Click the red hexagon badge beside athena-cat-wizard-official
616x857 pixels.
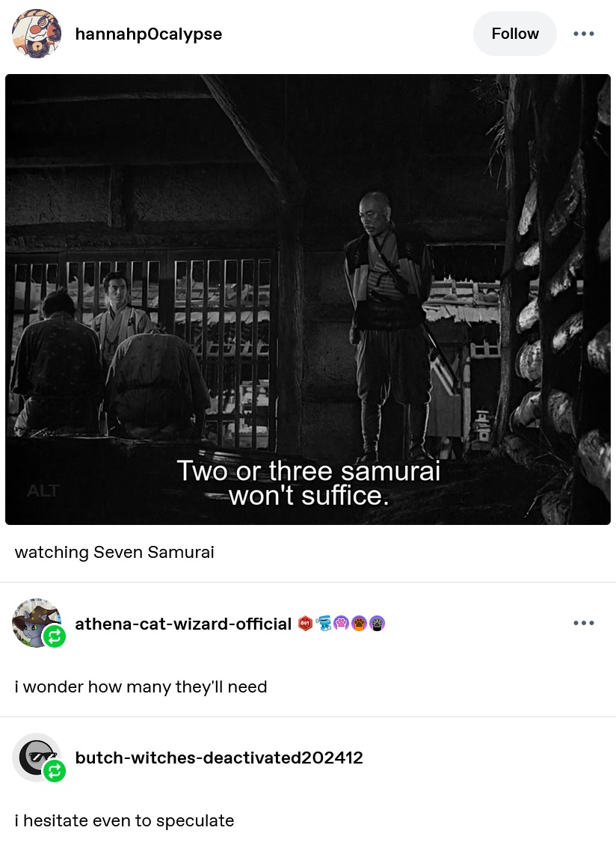[306, 623]
